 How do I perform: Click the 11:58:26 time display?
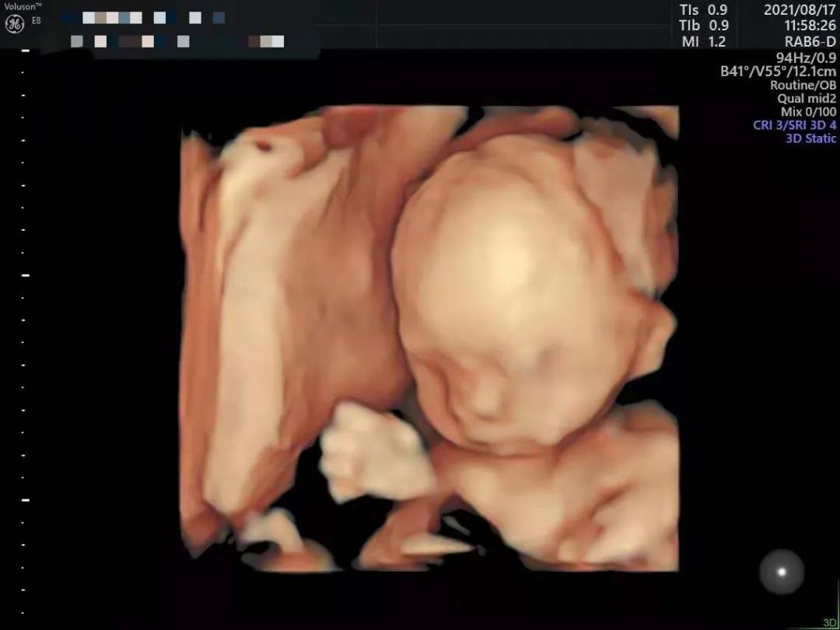[810, 26]
